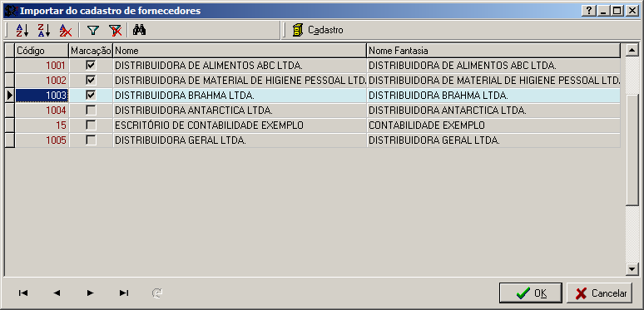The width and height of the screenshot is (644, 310).
Task: Sort ascending with A-Z icon
Action: [x=22, y=30]
